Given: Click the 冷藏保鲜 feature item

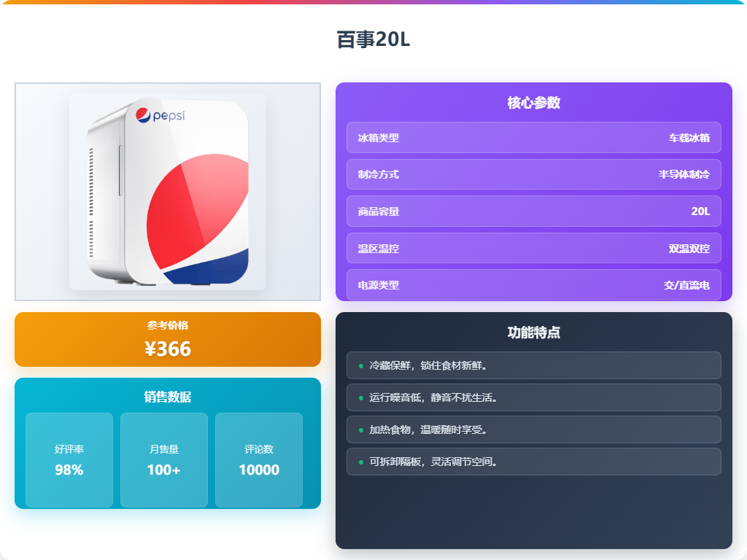Looking at the screenshot, I should coord(533,365).
